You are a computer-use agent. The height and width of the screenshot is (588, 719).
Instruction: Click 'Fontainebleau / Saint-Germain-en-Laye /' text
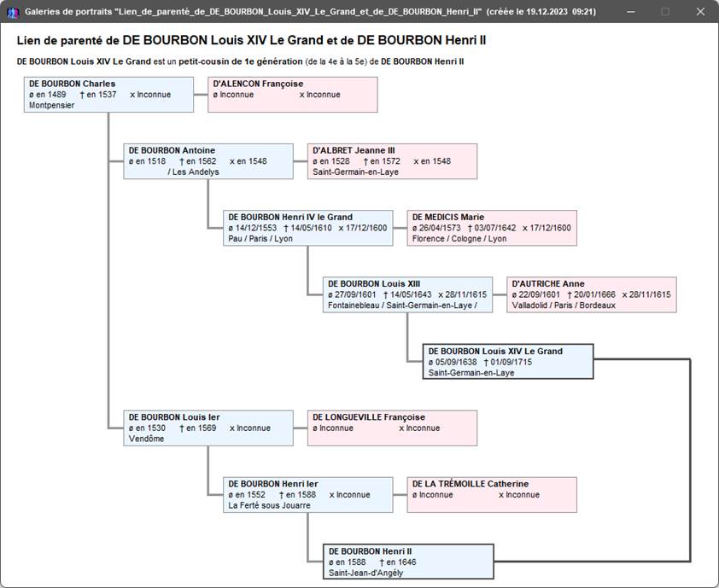pos(402,306)
